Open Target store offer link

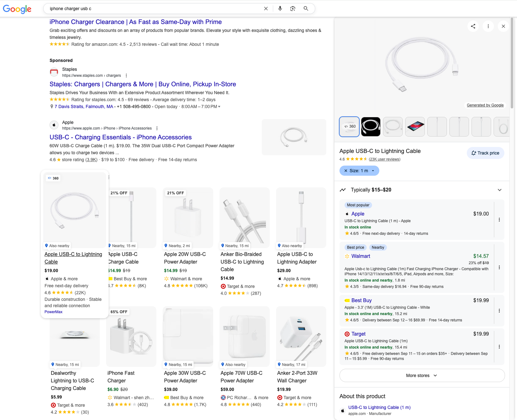point(358,334)
